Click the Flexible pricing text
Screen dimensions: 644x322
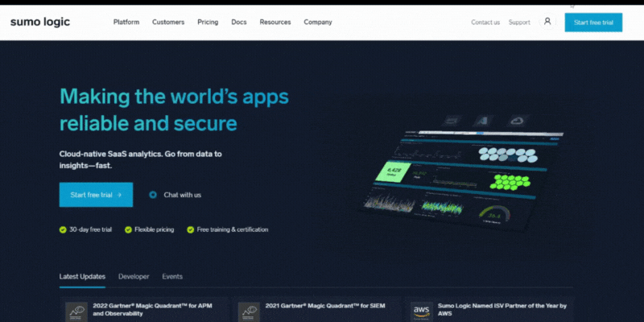click(x=154, y=229)
